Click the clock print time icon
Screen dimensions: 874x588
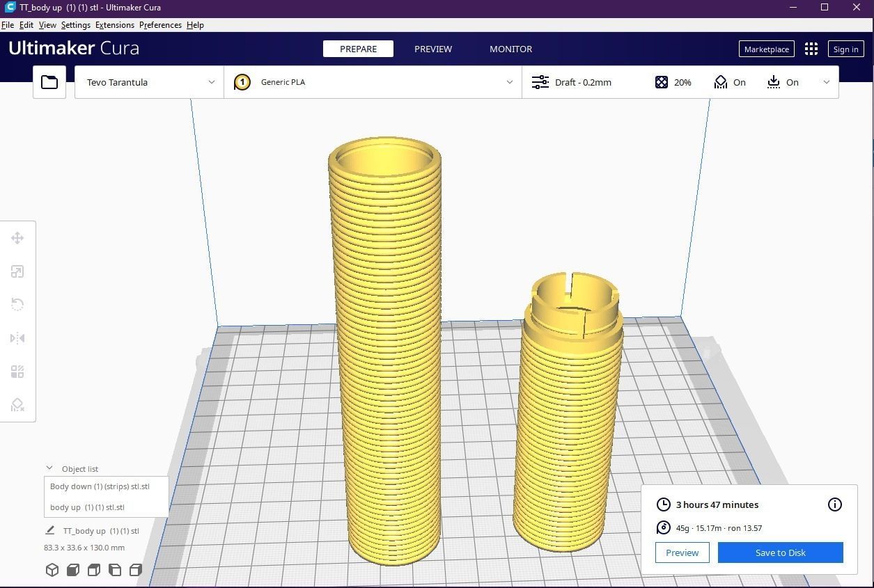tap(664, 504)
